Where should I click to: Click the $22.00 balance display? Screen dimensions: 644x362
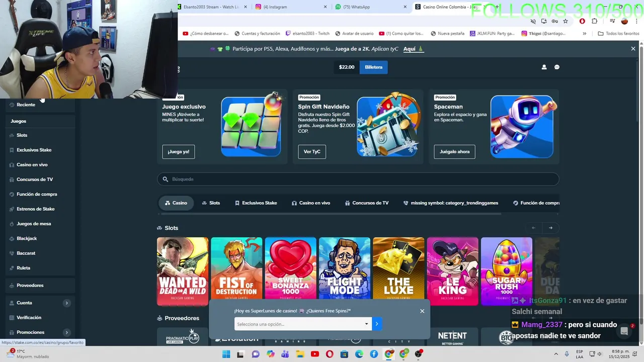pyautogui.click(x=347, y=67)
